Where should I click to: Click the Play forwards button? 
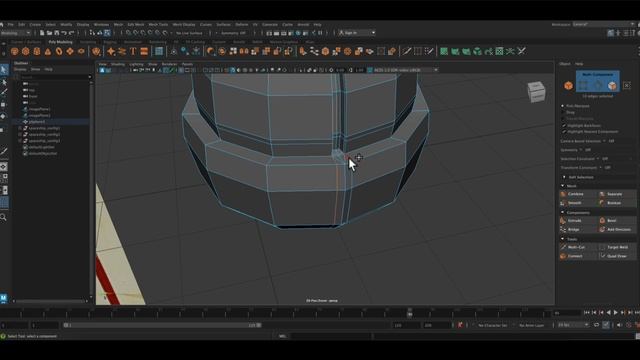pos(616,313)
